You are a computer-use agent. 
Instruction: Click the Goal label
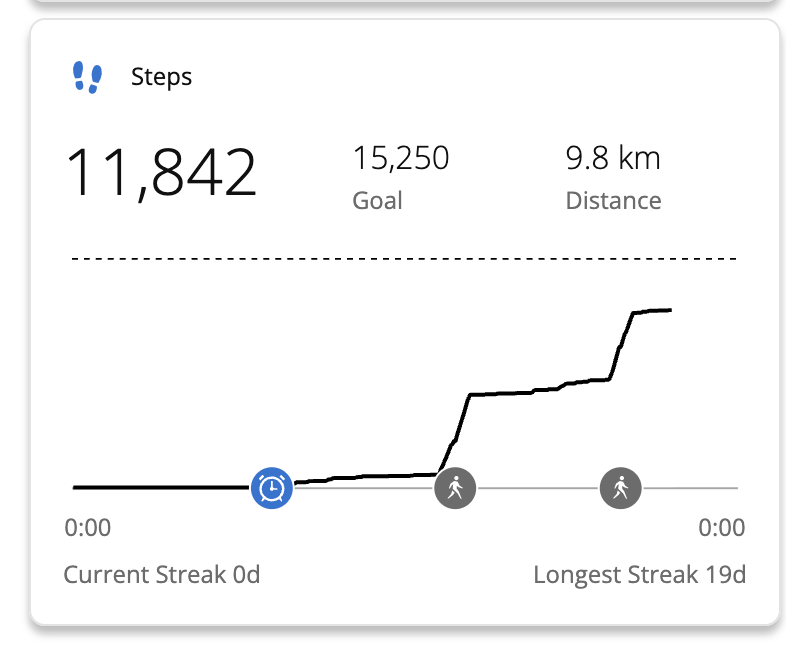(x=377, y=200)
